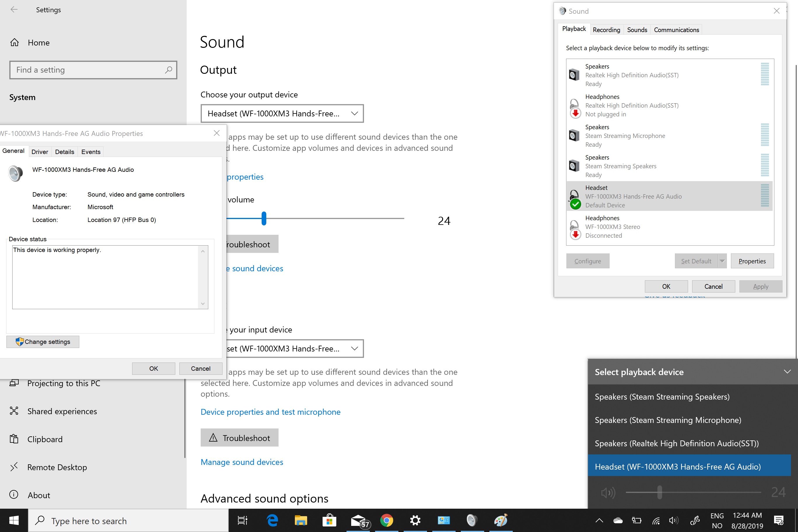Click Cancel in Sound dialog
Viewport: 798px width, 532px height.
tap(713, 286)
